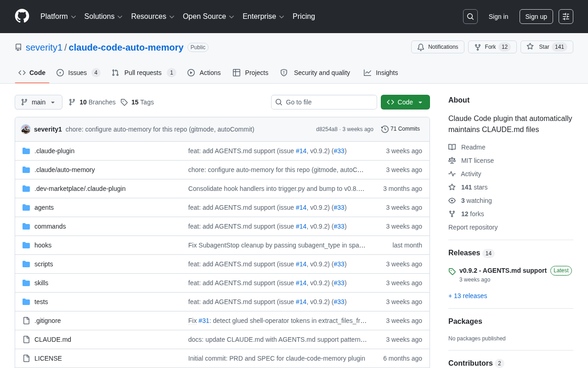Open the Releases heading link
The width and height of the screenshot is (588, 368).
pyautogui.click(x=471, y=253)
